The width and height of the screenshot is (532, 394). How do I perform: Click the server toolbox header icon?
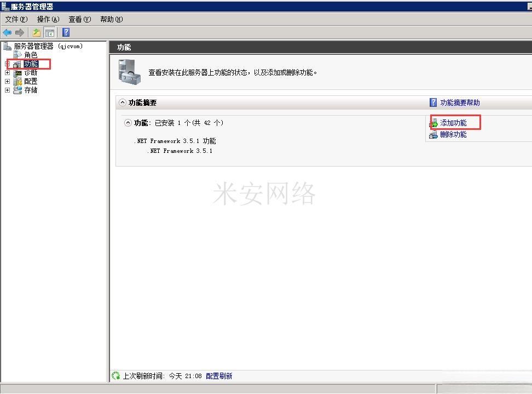(129, 72)
